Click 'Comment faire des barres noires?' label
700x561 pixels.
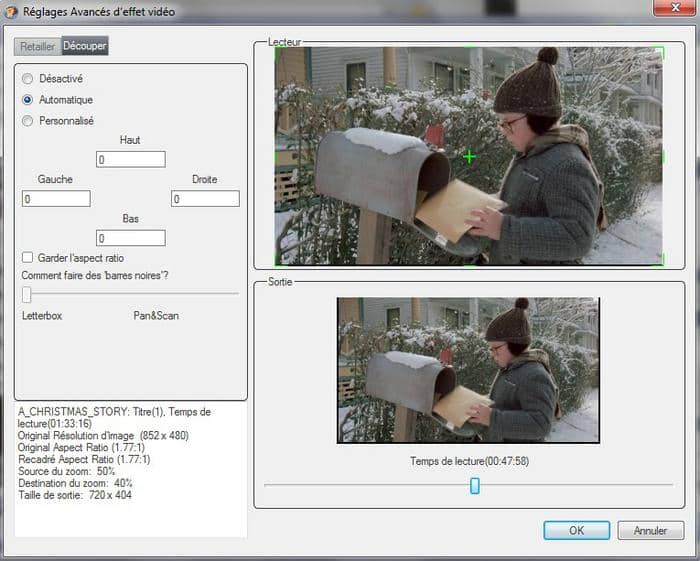(x=95, y=275)
